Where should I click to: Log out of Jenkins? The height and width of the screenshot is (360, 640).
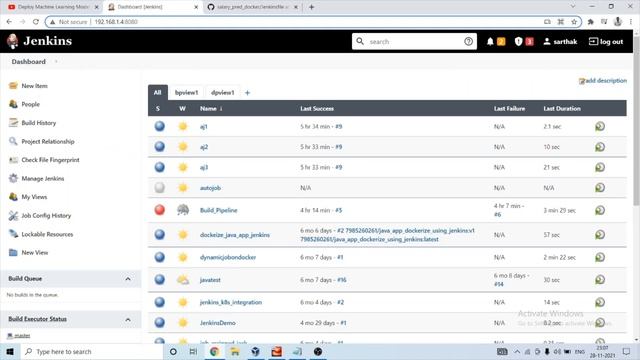click(606, 42)
